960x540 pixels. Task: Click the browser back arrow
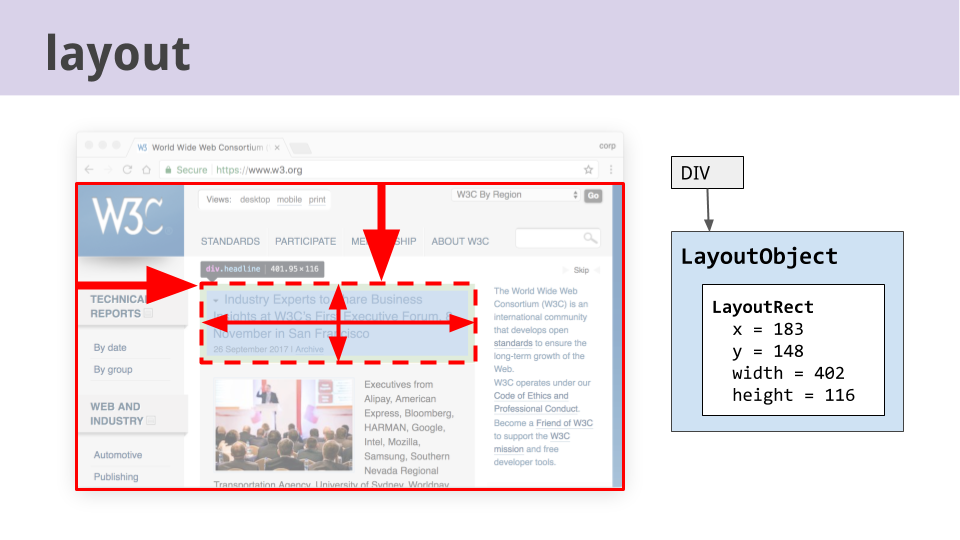[x=89, y=170]
